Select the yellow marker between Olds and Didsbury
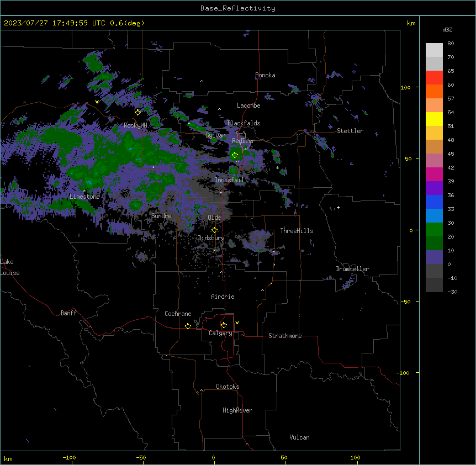Screen dimensions: 476x465 coord(214,230)
